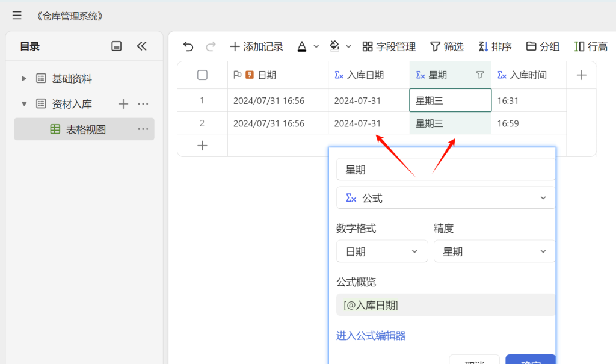
Task: Click the field name input containing 星期
Action: tap(446, 170)
